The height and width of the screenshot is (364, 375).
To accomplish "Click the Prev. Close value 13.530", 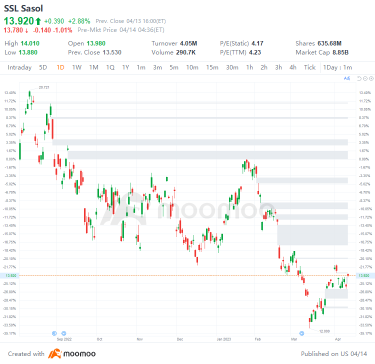I will (x=112, y=53).
